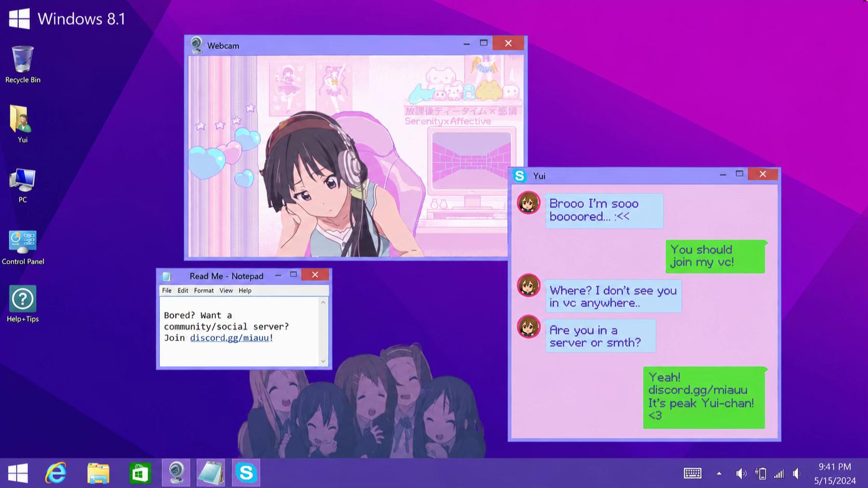Select the Yui user folder icon
The image size is (868, 488).
22,124
